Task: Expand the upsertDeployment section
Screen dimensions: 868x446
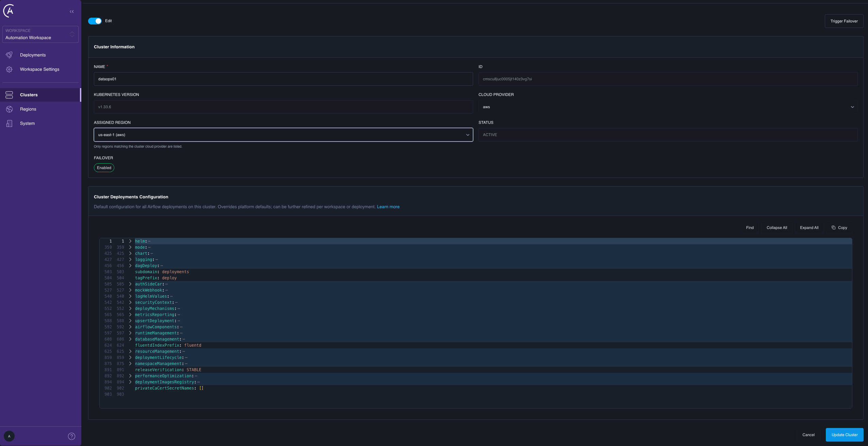Action: coord(130,321)
